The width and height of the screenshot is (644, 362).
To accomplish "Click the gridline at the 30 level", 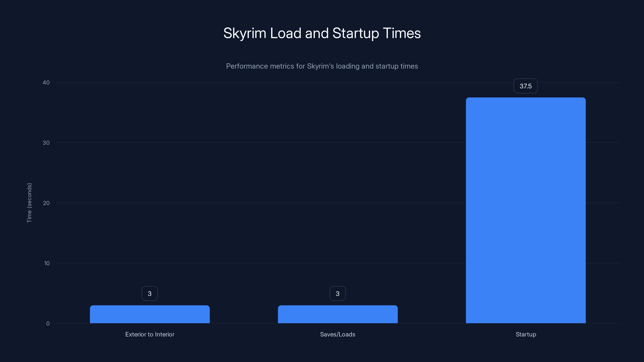I will (x=250, y=143).
